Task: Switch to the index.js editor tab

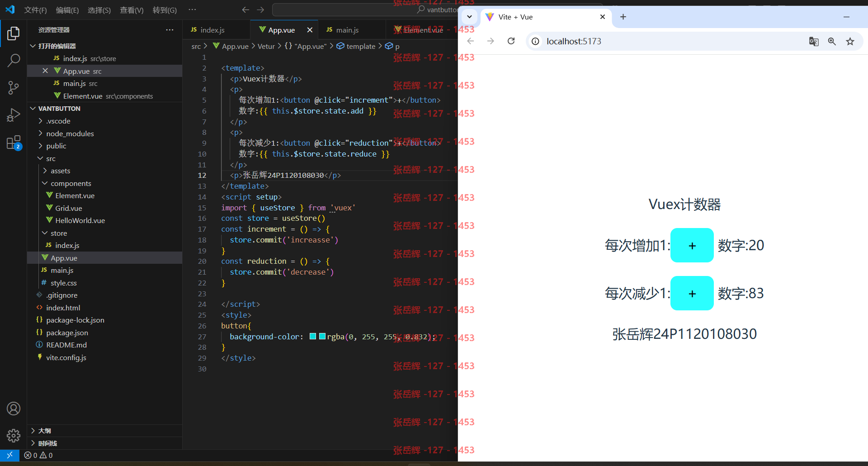Action: click(216, 30)
